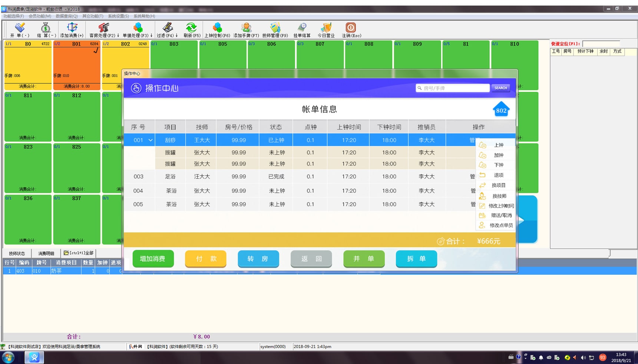This screenshot has height=364, width=638.
Task: Click the 挂单结算 toolbar icon
Action: [x=302, y=30]
